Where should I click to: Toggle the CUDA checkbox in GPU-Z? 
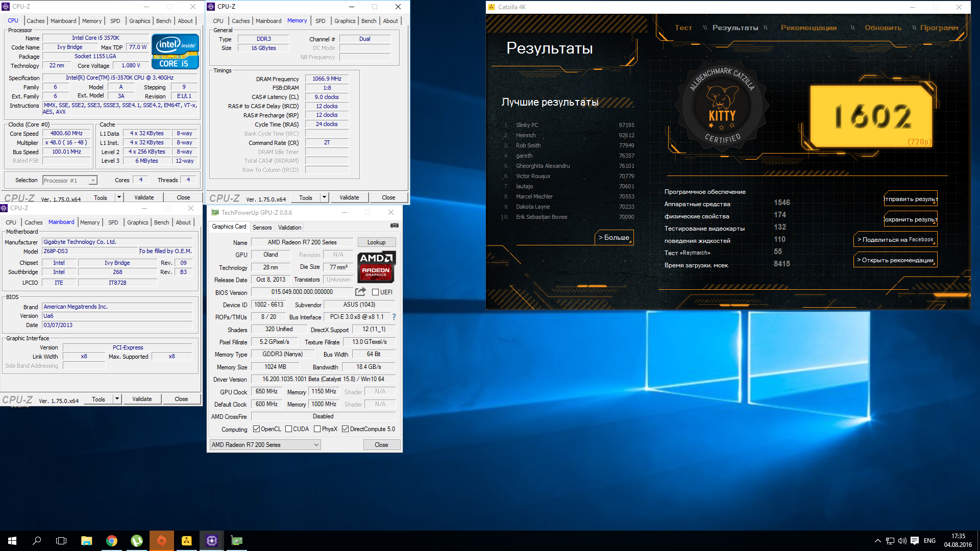coord(288,429)
